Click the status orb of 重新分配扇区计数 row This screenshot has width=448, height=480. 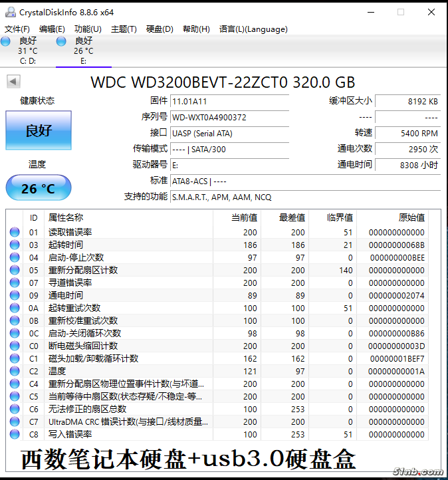pos(15,270)
